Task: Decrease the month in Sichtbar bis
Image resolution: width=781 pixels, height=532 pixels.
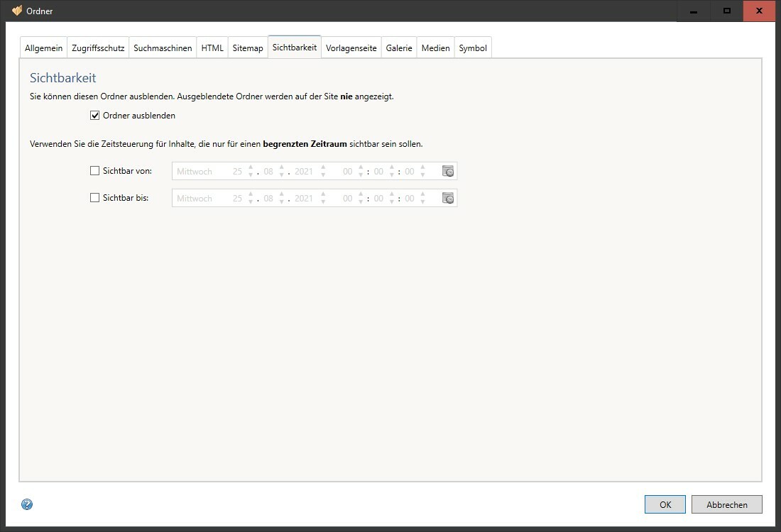Action: [x=281, y=201]
